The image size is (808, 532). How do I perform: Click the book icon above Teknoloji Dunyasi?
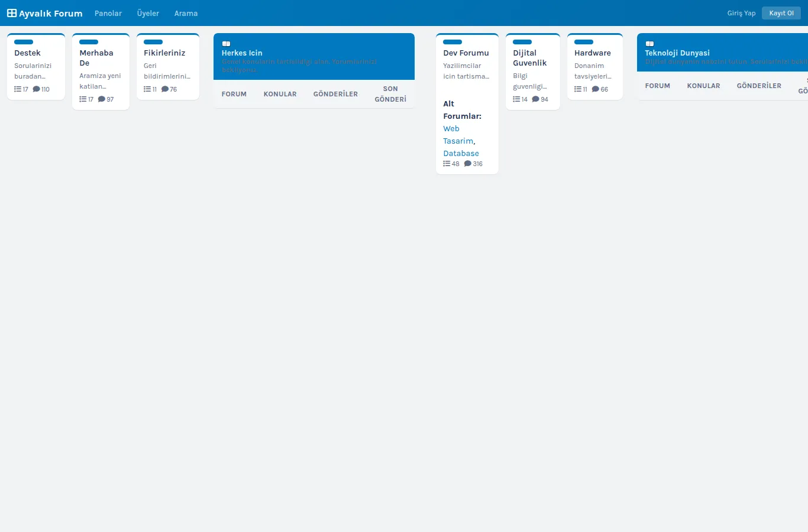point(649,44)
